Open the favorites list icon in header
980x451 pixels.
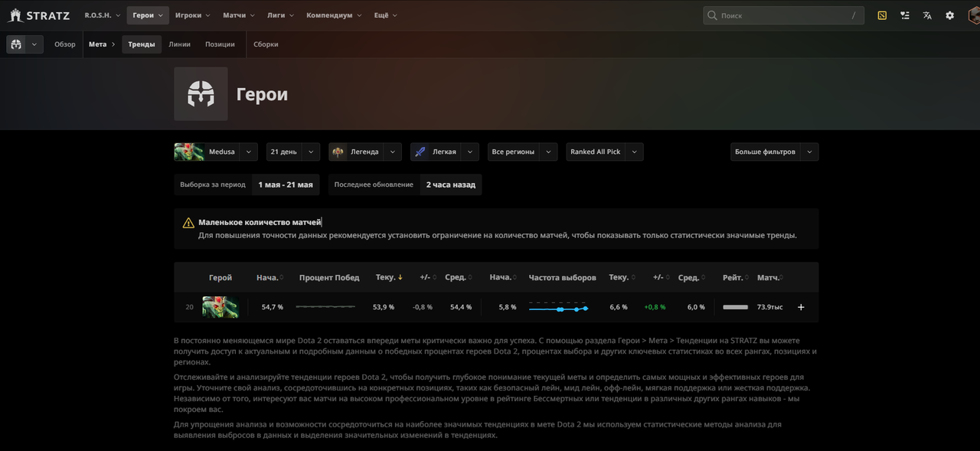click(x=905, y=15)
